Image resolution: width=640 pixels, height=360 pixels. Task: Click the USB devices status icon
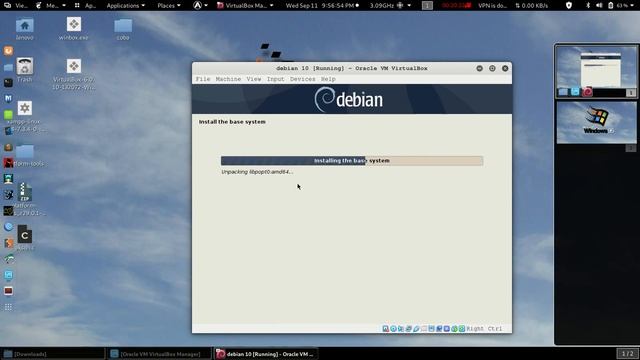pos(416,329)
